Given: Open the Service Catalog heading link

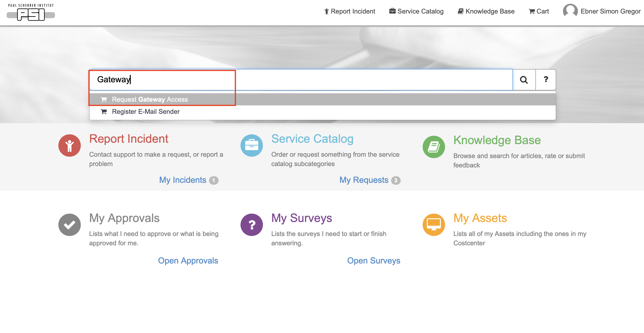Looking at the screenshot, I should tap(312, 139).
